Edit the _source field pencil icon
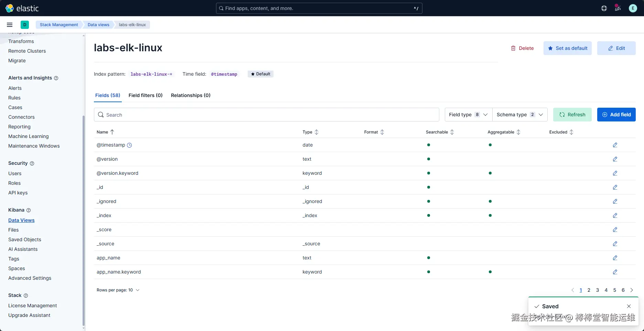Viewport: 644px width, 331px height. pyautogui.click(x=615, y=244)
